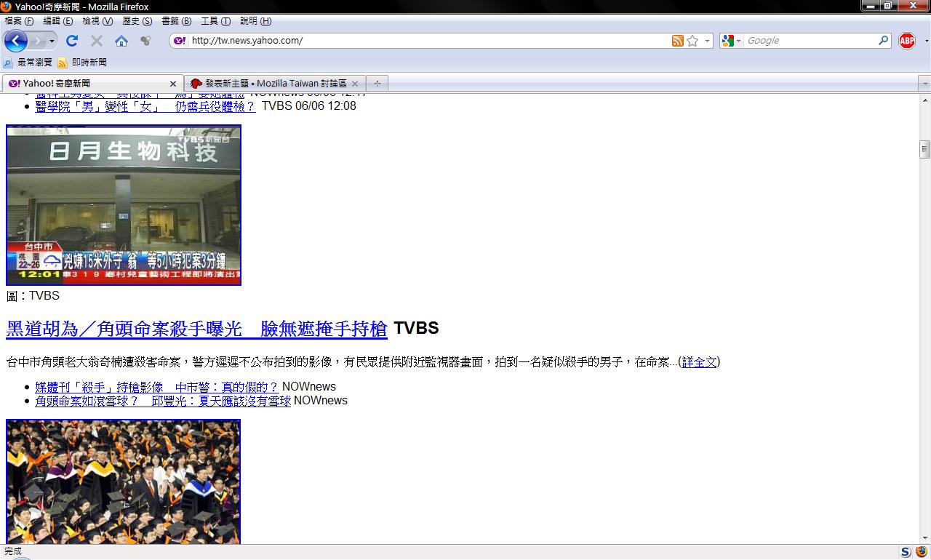Open the address bar URL history dropdown
This screenshot has height=560, width=931.
pyautogui.click(x=707, y=41)
